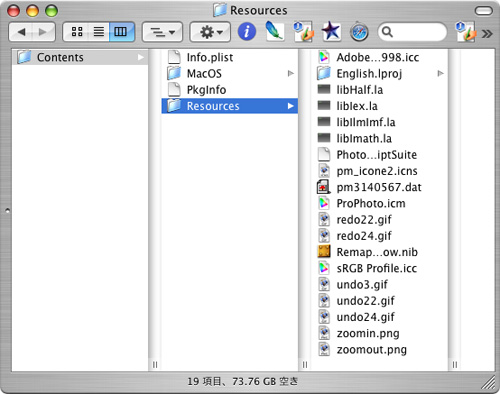This screenshot has height=394, width=500.
Task: Click the pencil and paper icon right of the search field
Action: coord(465,31)
